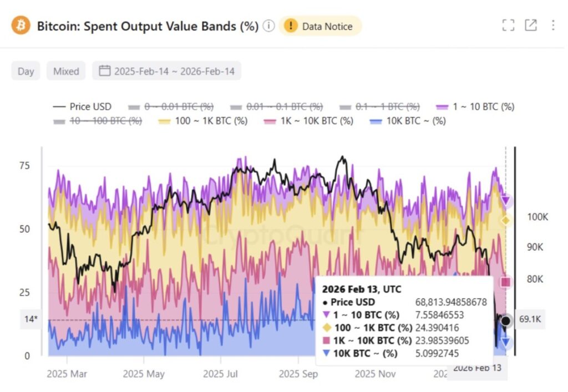Click the black price marker dot
568x392 pixels.
click(505, 320)
